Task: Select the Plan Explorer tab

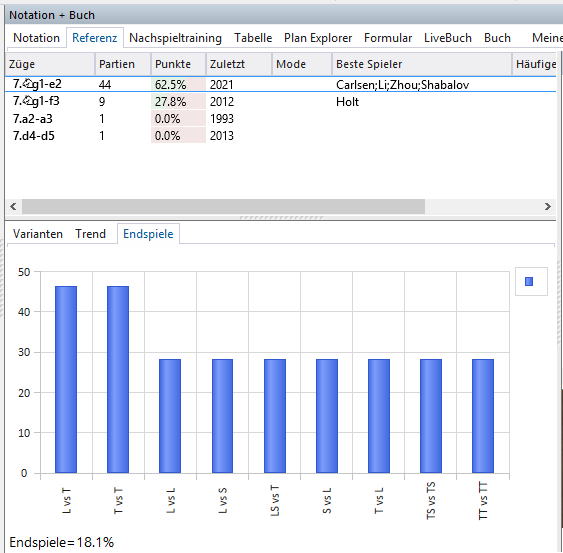Action: [318, 38]
